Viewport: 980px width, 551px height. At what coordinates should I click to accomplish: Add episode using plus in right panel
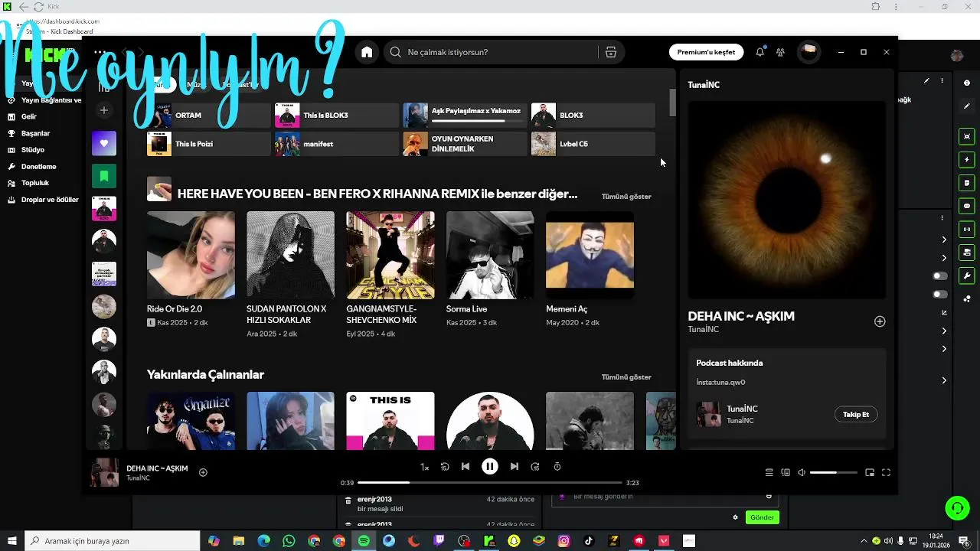(880, 321)
